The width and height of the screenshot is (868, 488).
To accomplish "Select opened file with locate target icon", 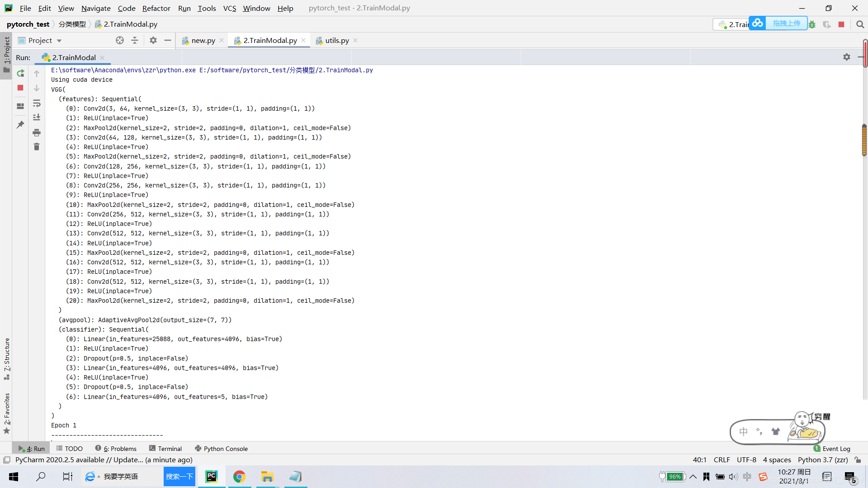I will [120, 40].
